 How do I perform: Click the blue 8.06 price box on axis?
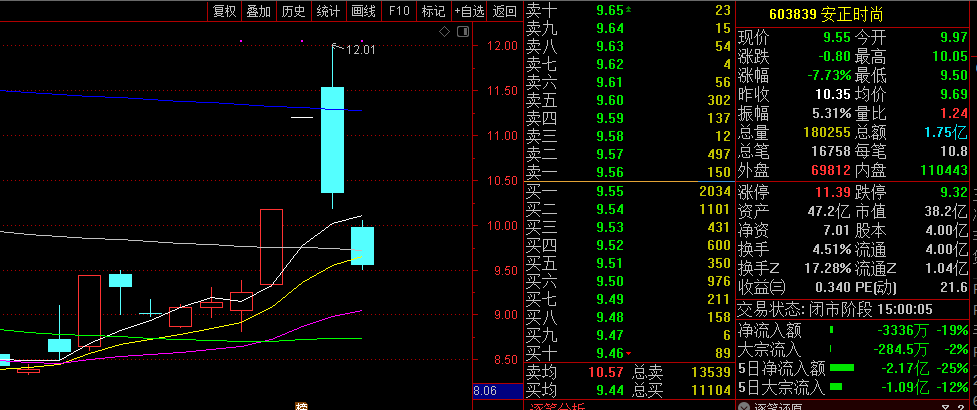pos(498,391)
